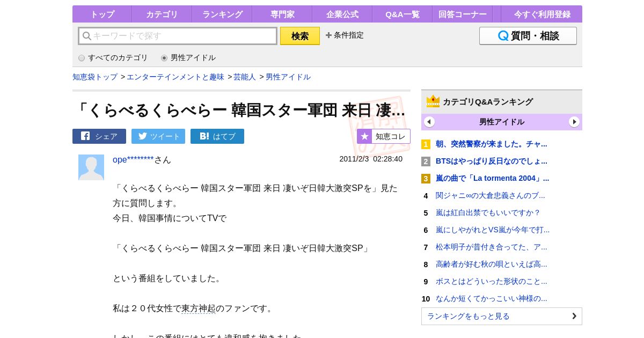
Task: Click the カテゴリQ&Aランキング header text
Action: point(488,101)
